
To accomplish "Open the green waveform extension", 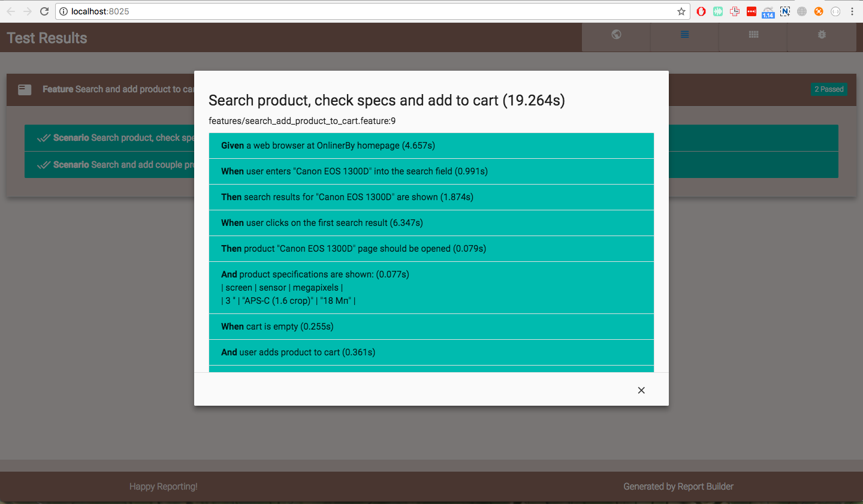I will (718, 11).
